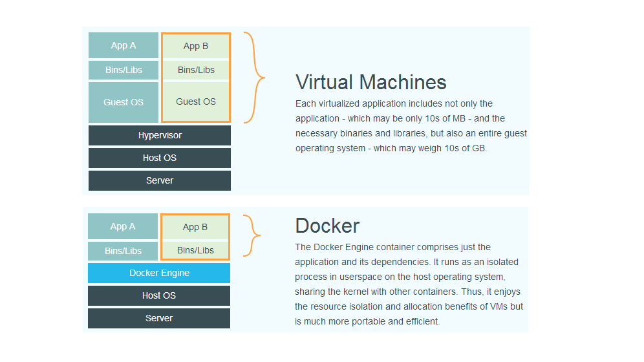Viewport: 644px width, 362px height.
Task: Click App A block in Virtual Machines diagram
Action: tap(123, 45)
